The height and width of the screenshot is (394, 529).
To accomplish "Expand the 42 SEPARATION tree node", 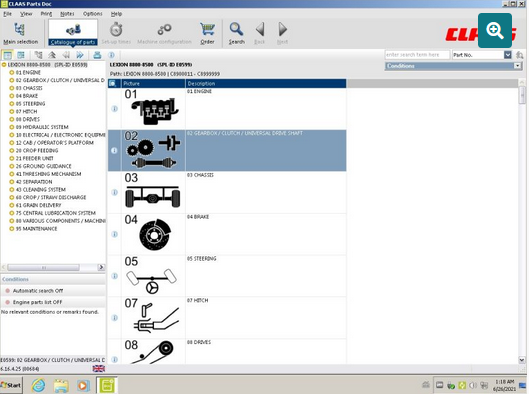I will point(12,181).
